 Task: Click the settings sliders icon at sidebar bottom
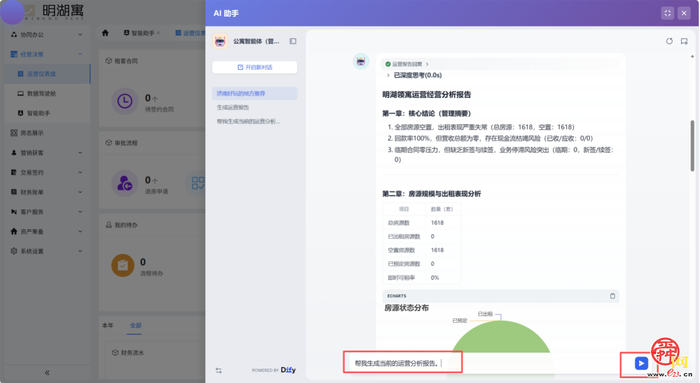218,370
